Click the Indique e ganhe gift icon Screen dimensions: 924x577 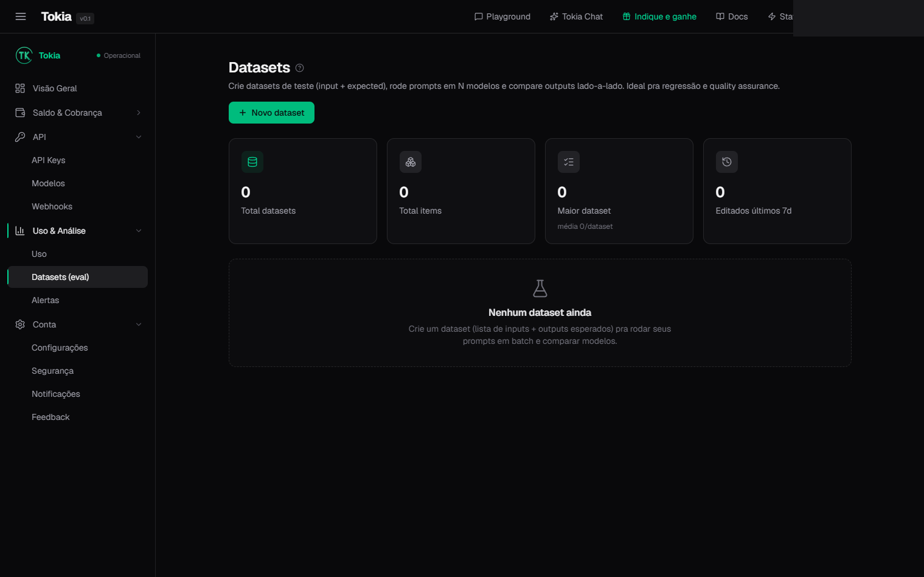[627, 16]
